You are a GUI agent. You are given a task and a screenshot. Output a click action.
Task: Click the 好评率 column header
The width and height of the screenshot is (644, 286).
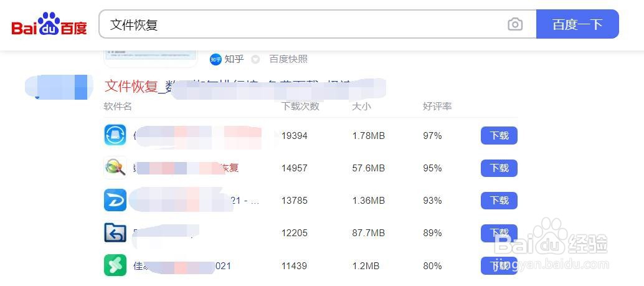[x=437, y=107]
